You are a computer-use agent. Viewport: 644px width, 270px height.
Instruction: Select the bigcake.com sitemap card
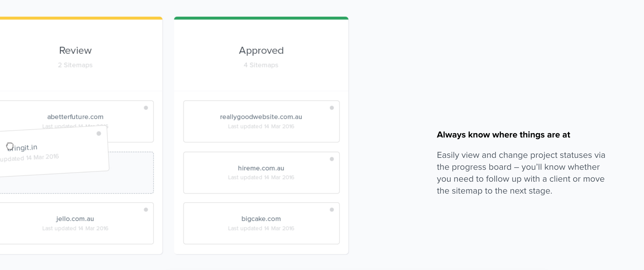click(261, 219)
